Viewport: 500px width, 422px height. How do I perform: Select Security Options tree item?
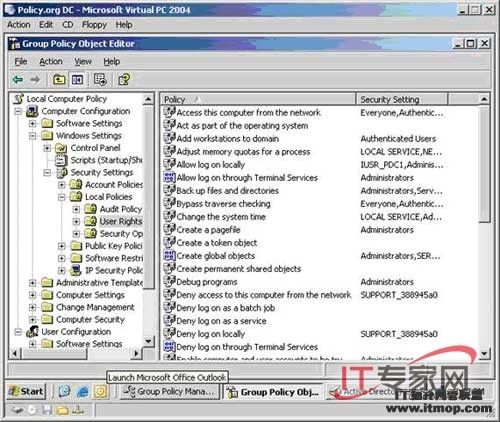(x=121, y=234)
